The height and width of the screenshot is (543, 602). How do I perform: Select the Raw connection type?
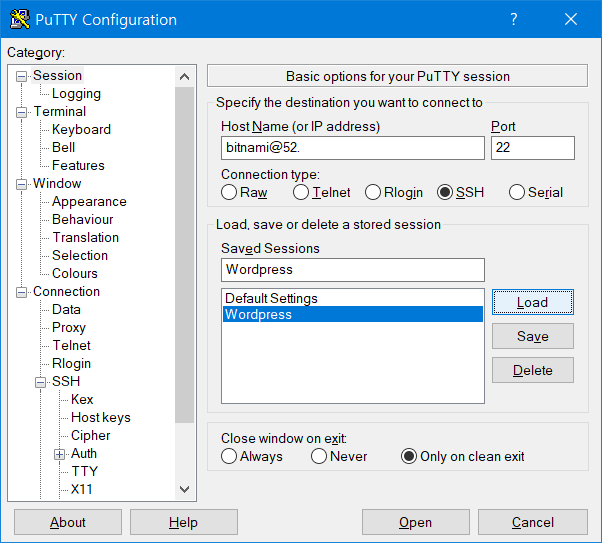tap(229, 192)
